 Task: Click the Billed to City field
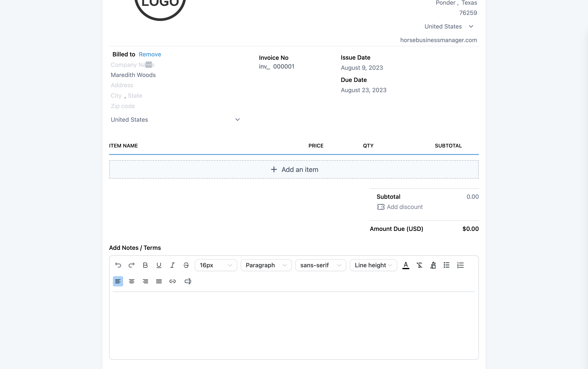[116, 96]
